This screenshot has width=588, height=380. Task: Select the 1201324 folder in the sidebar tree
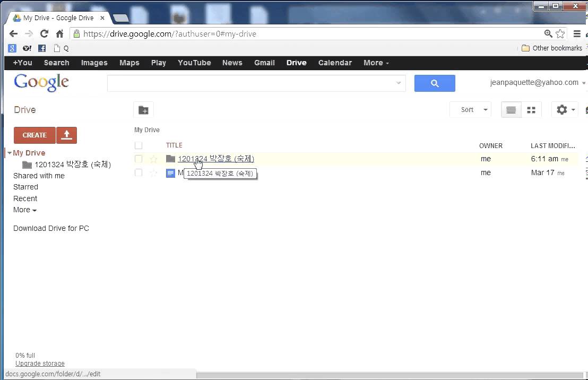tap(72, 165)
